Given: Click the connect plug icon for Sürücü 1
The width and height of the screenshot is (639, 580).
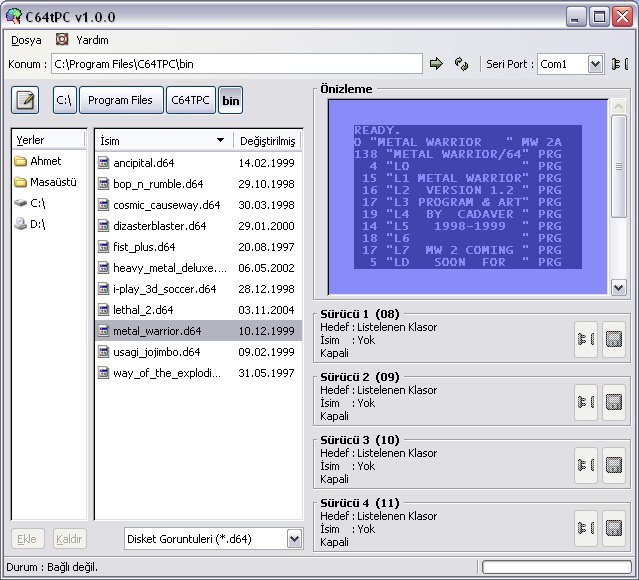Looking at the screenshot, I should (585, 340).
